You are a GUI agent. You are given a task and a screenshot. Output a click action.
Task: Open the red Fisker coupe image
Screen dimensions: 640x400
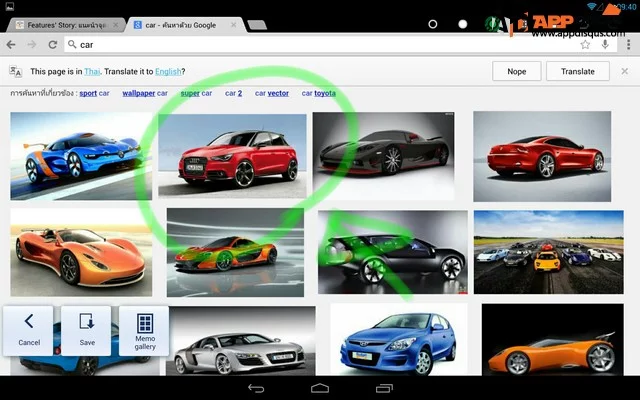pos(542,156)
